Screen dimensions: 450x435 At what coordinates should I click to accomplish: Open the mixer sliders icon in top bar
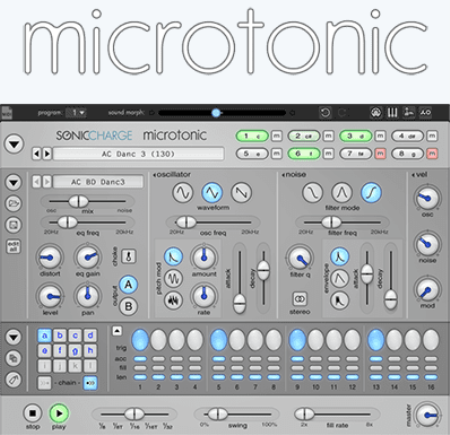(x=393, y=113)
